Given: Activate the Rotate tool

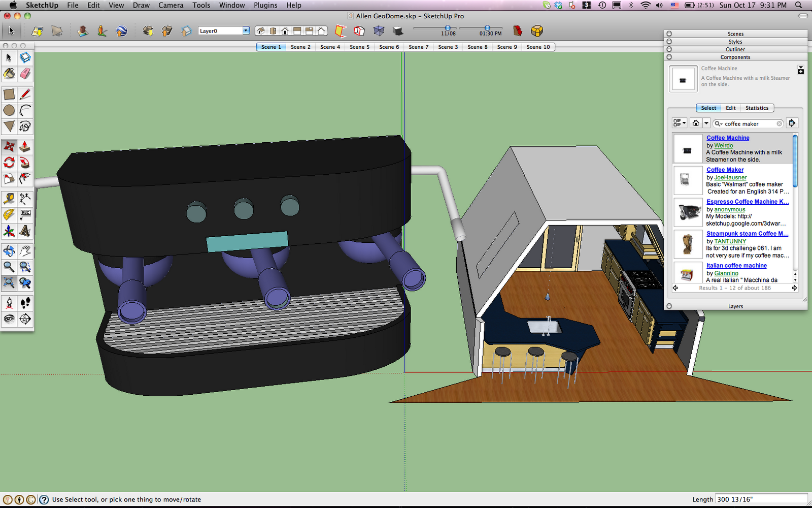Looking at the screenshot, I should click(9, 163).
